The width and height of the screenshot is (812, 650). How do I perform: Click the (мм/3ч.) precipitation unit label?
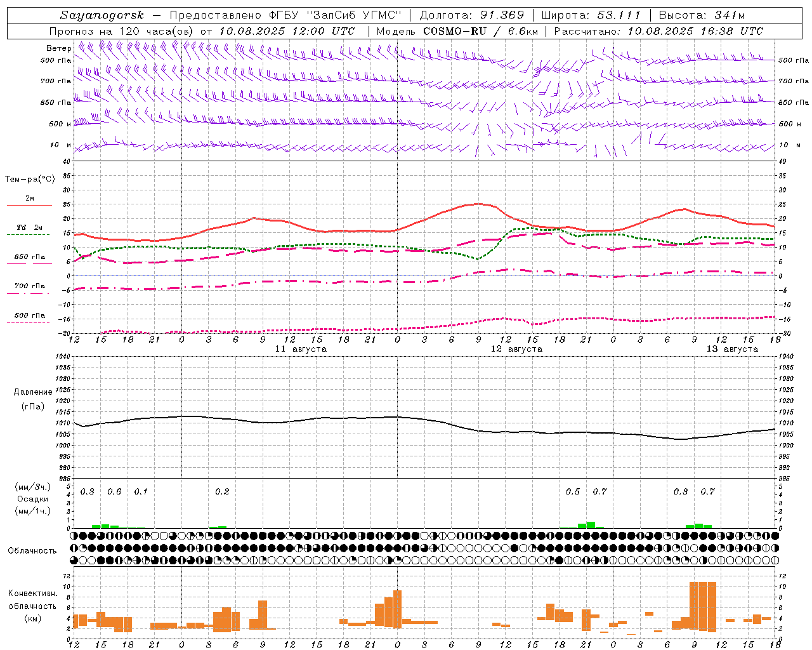coord(32,487)
